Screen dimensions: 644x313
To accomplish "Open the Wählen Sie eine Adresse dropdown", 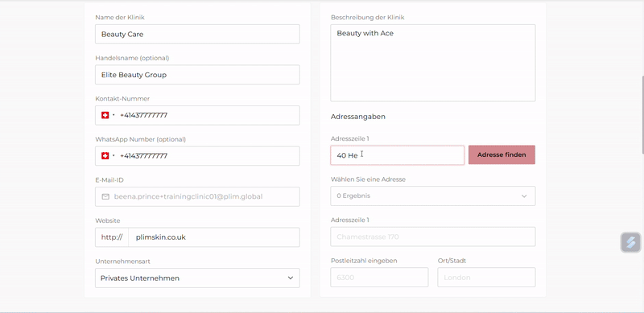I will tap(433, 196).
